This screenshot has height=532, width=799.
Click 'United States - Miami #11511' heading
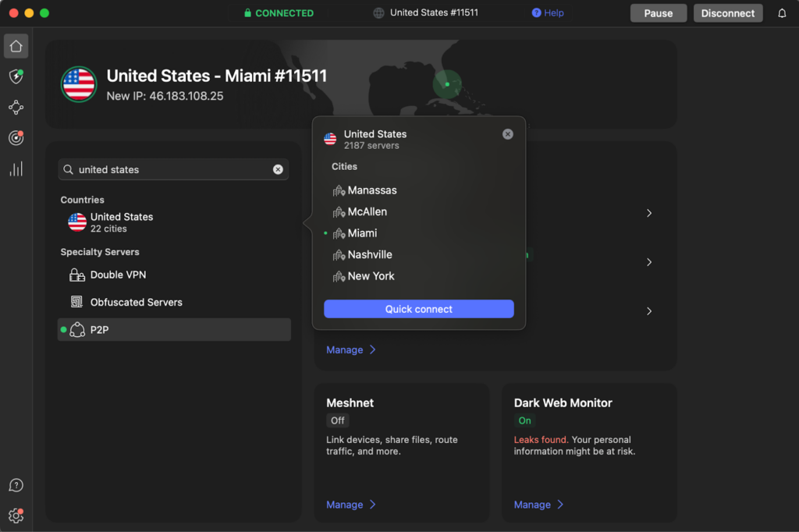[x=217, y=76]
